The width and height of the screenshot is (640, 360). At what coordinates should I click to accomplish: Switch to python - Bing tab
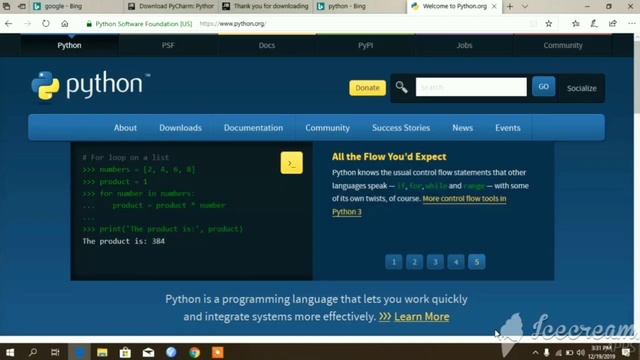click(x=360, y=6)
